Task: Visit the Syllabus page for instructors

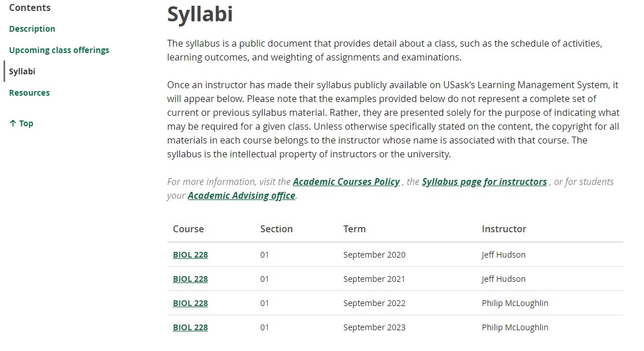Action: (484, 182)
